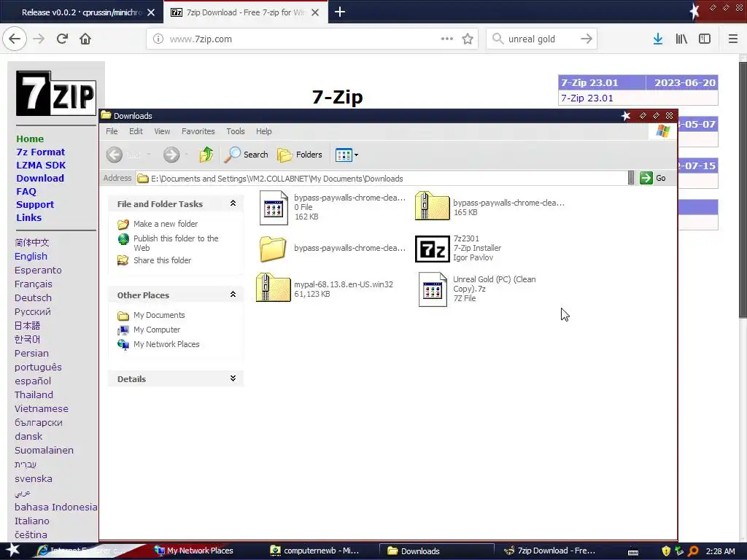Click the search arrow next to unreal gold
The image size is (747, 560).
tap(587, 39)
